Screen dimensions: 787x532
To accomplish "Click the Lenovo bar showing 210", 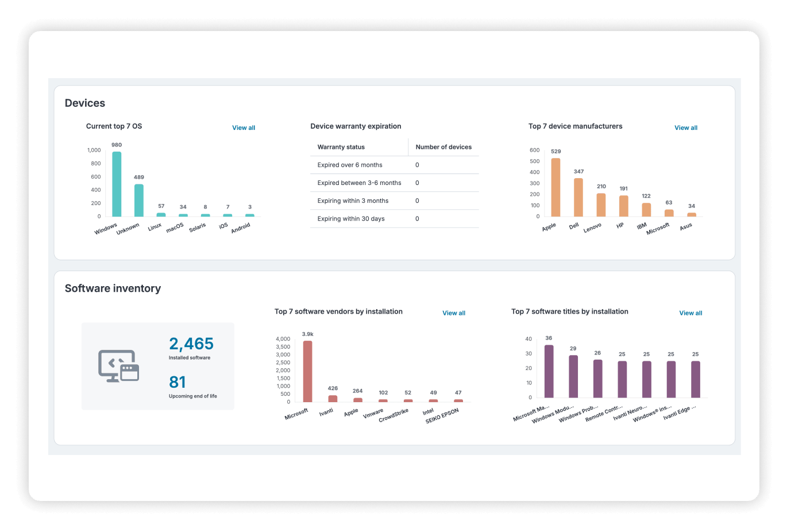I will tap(601, 205).
